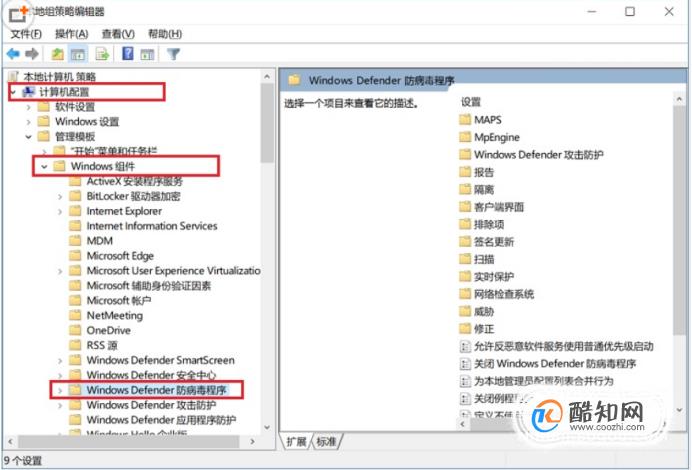This screenshot has width=692, height=470.
Task: Open the 客户端界面 folder
Action: (499, 207)
